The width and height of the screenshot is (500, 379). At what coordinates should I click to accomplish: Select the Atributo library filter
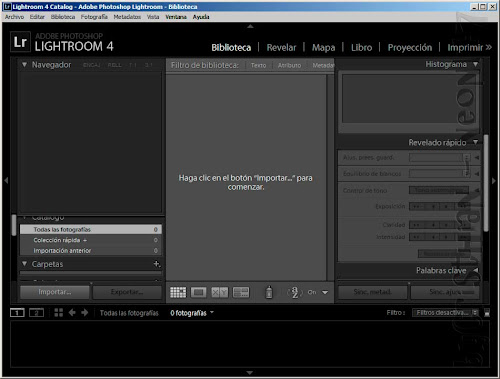click(x=289, y=65)
